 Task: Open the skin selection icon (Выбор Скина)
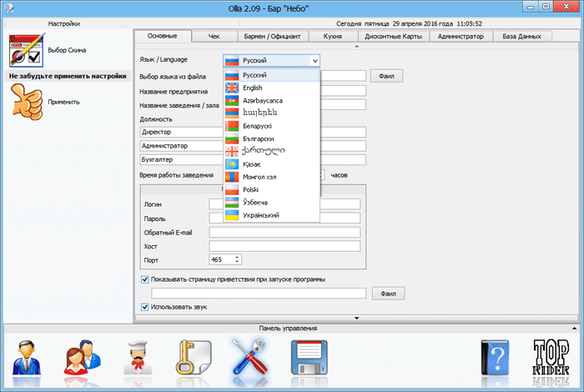27,50
